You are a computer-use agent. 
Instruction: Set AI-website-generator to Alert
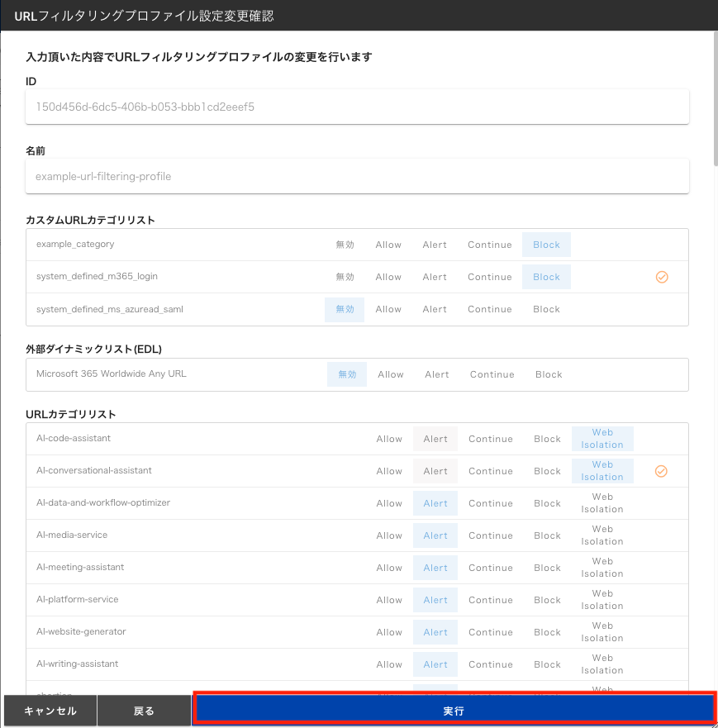click(x=435, y=632)
